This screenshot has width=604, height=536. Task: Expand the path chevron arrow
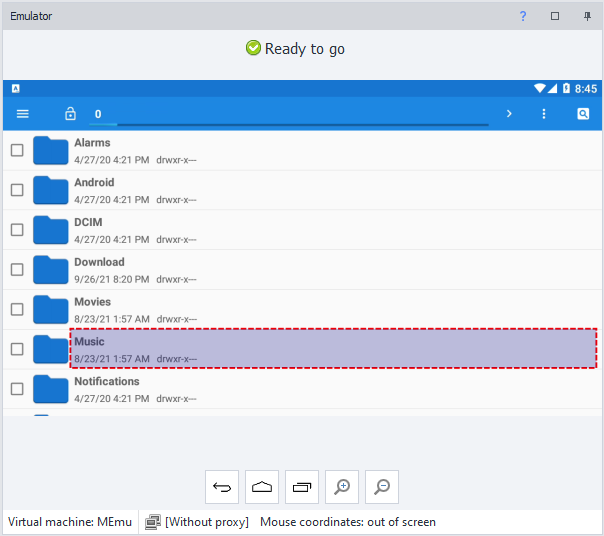coord(509,114)
